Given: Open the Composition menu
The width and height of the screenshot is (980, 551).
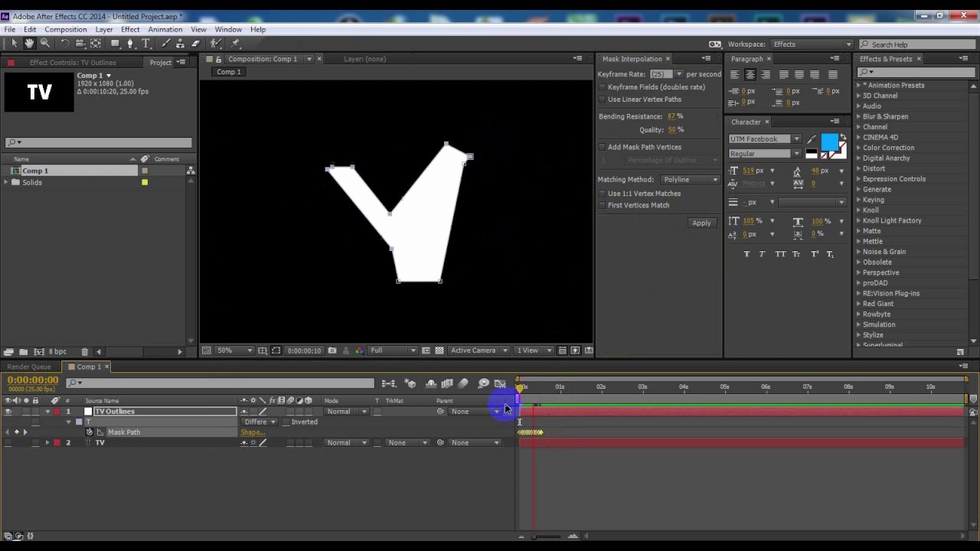Looking at the screenshot, I should coord(65,29).
